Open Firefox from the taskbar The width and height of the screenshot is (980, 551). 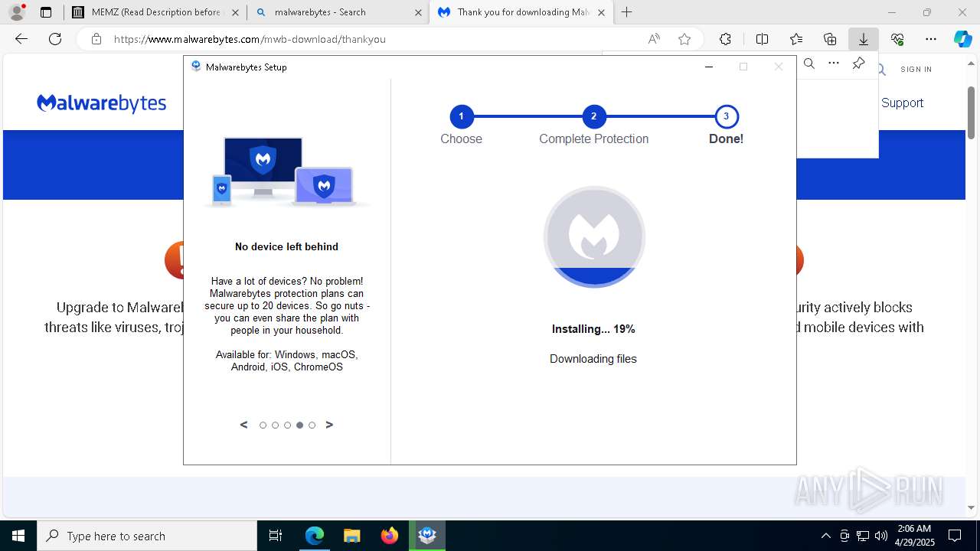click(389, 536)
